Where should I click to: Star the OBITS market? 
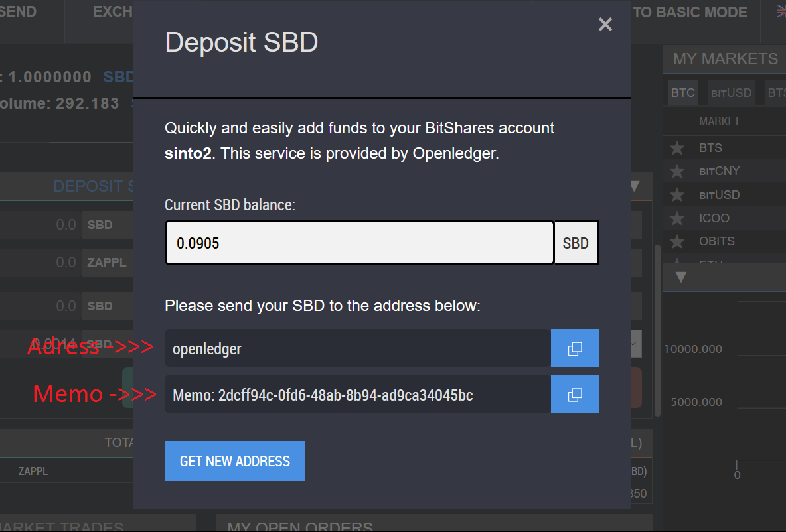coord(676,241)
